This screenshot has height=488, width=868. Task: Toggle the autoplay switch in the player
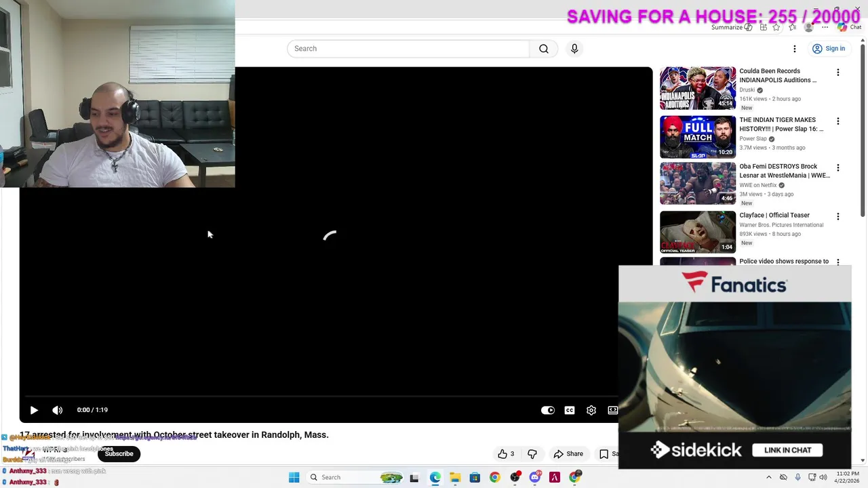[x=548, y=410]
